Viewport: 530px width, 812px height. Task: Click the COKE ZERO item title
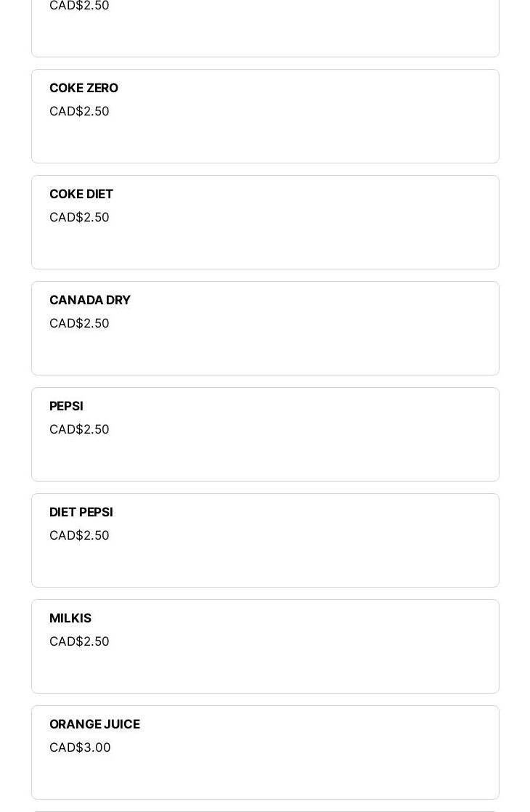click(83, 88)
